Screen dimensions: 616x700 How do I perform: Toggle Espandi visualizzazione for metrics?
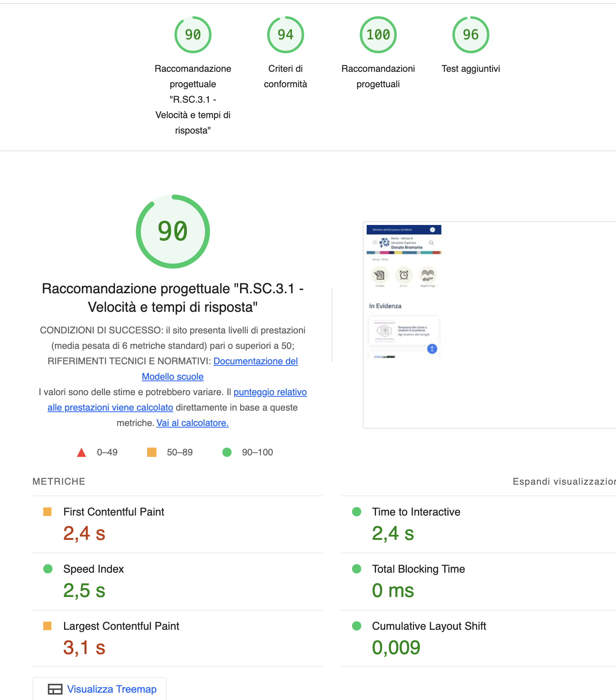pyautogui.click(x=564, y=482)
